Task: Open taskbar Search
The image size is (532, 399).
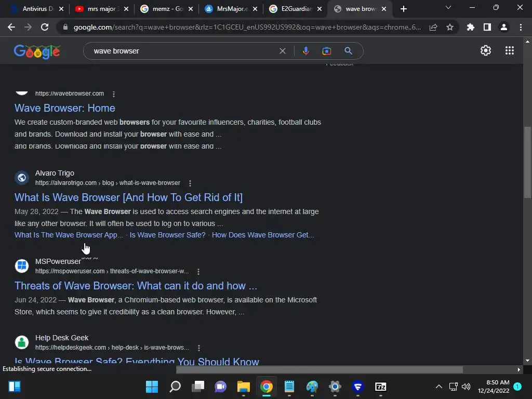Action: tap(175, 387)
